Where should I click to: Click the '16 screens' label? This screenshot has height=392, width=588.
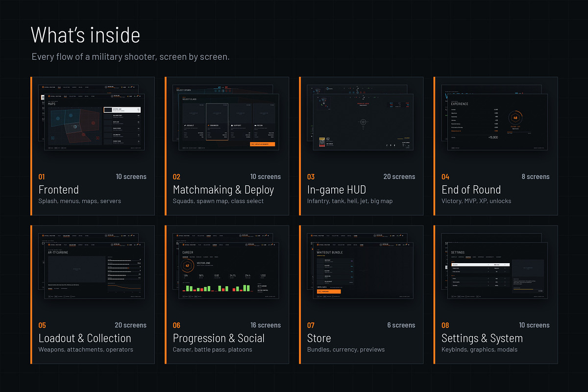(265, 325)
